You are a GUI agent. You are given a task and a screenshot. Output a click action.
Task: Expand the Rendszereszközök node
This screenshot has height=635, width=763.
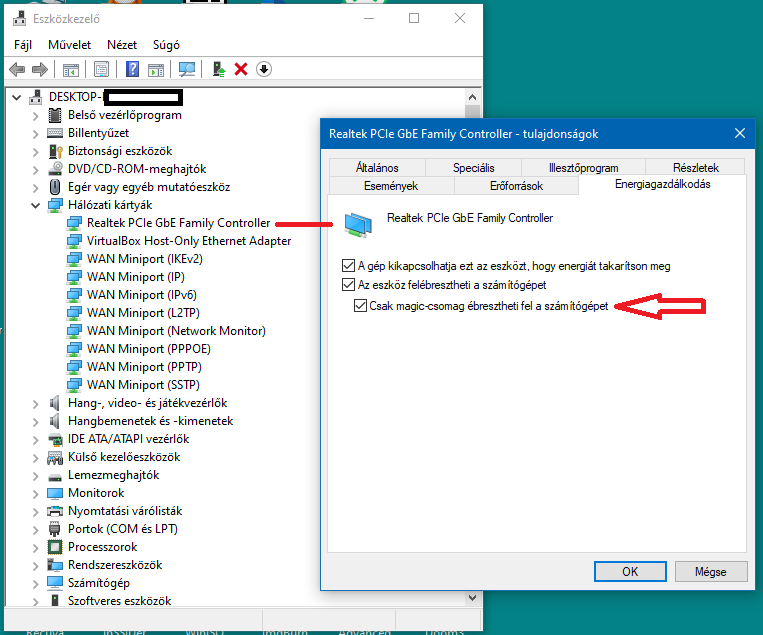click(x=35, y=566)
